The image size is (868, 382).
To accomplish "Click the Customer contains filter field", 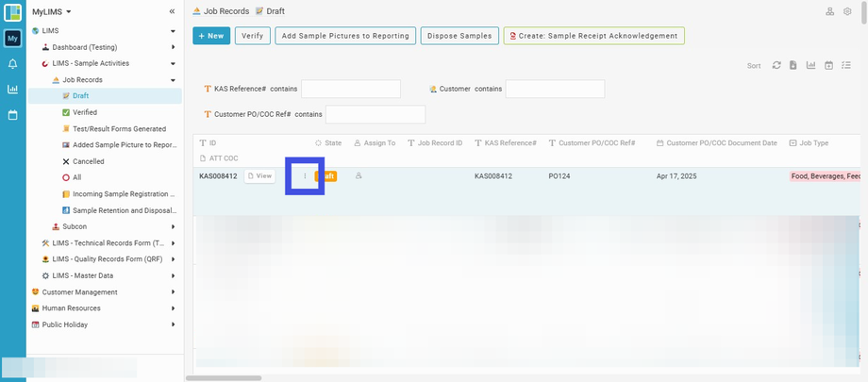I will tap(555, 89).
